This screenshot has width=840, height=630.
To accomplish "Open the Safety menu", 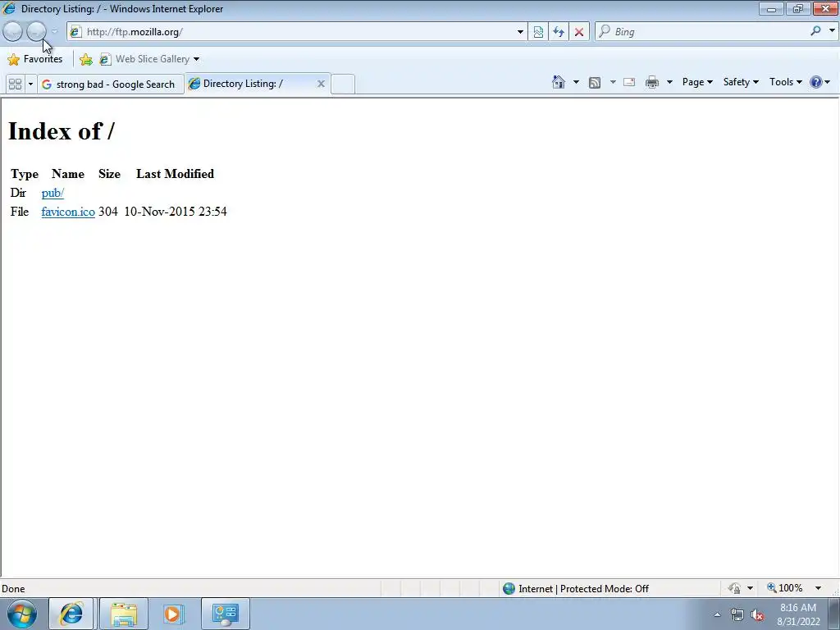I will coord(741,82).
